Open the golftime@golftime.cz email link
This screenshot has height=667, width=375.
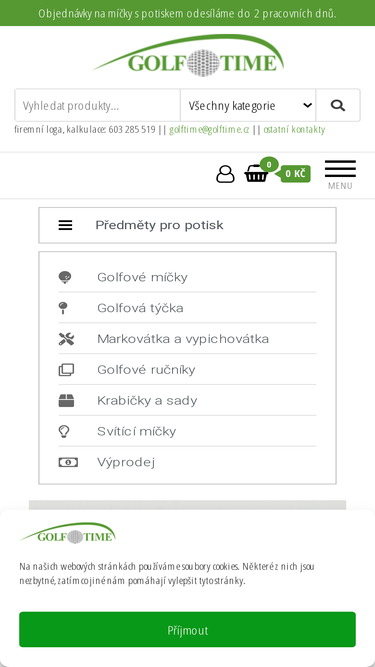(x=209, y=129)
